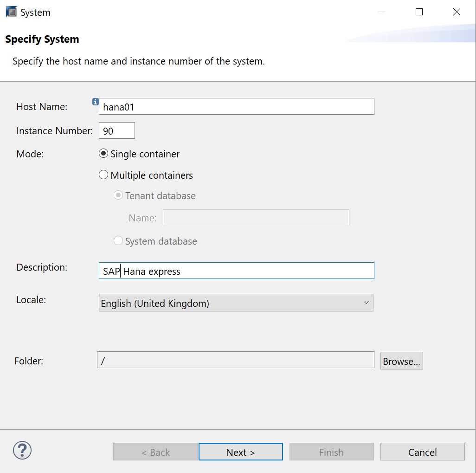
Task: Choose Multiple containers mode
Action: tap(104, 175)
